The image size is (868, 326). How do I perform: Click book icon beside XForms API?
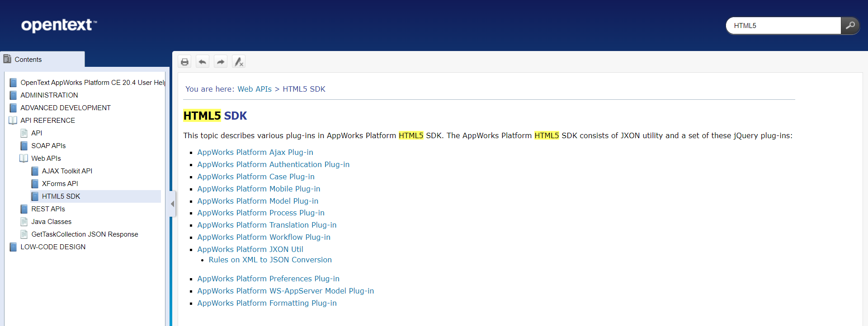[35, 184]
